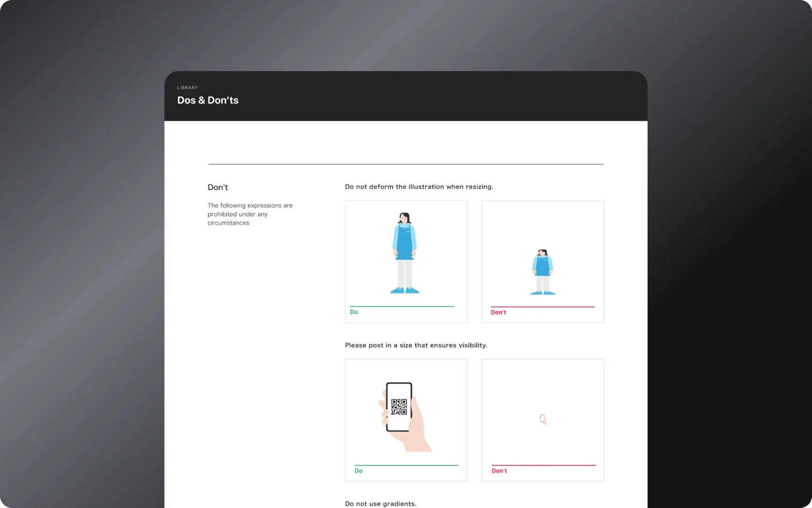Click red Don't label under the small staff figure
812x508 pixels.
(x=498, y=312)
